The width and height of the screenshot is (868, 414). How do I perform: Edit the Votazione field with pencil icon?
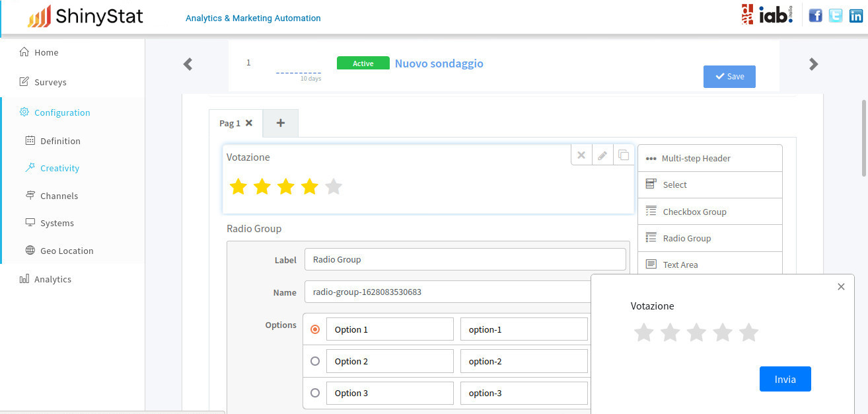pyautogui.click(x=602, y=155)
